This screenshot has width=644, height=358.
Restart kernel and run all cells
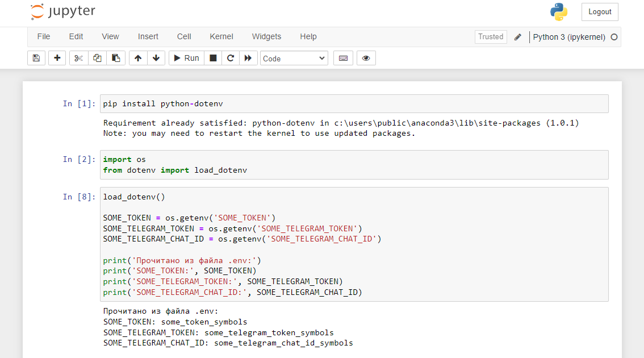248,58
